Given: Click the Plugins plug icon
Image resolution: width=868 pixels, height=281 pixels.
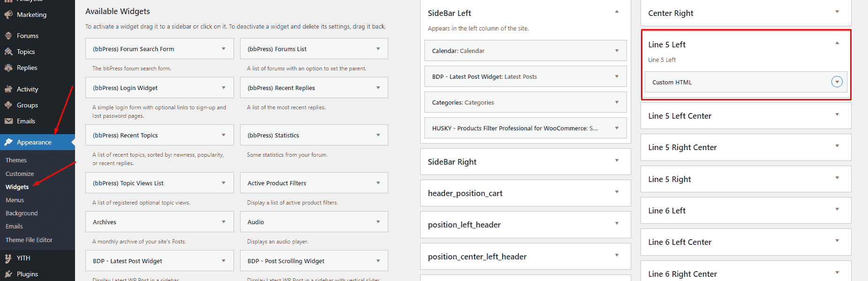Looking at the screenshot, I should (8, 274).
